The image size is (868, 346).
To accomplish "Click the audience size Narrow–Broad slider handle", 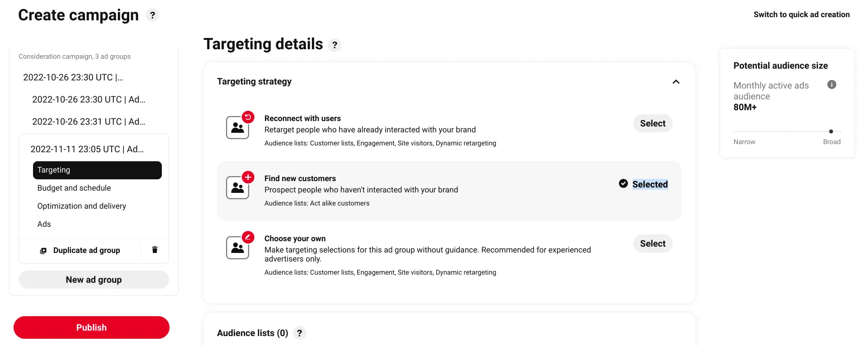I will pyautogui.click(x=831, y=131).
